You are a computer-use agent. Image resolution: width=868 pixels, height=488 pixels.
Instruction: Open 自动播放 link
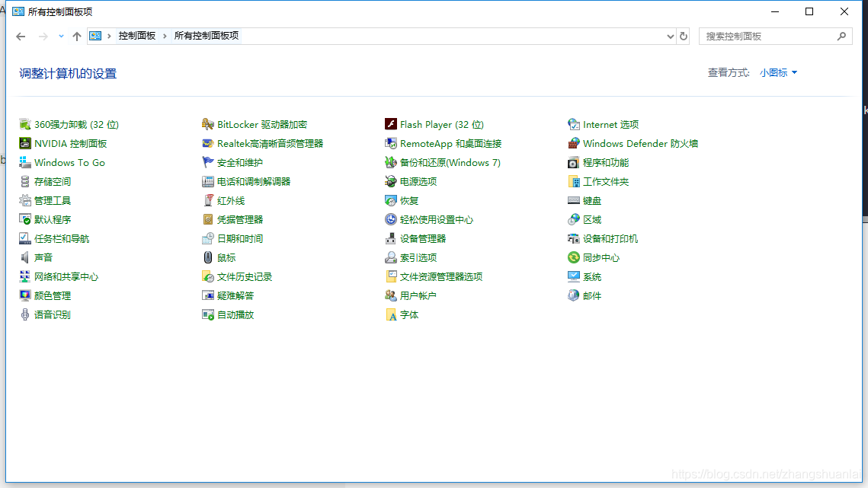click(x=235, y=314)
